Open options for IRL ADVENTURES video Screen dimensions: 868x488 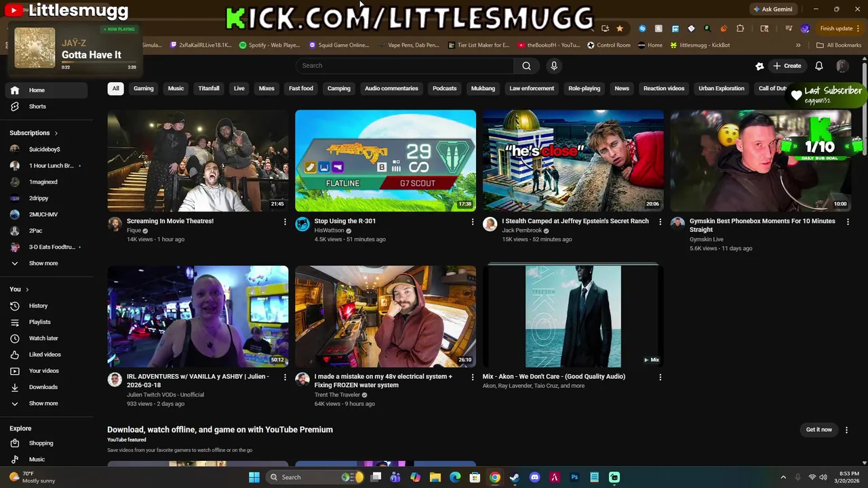click(x=285, y=377)
